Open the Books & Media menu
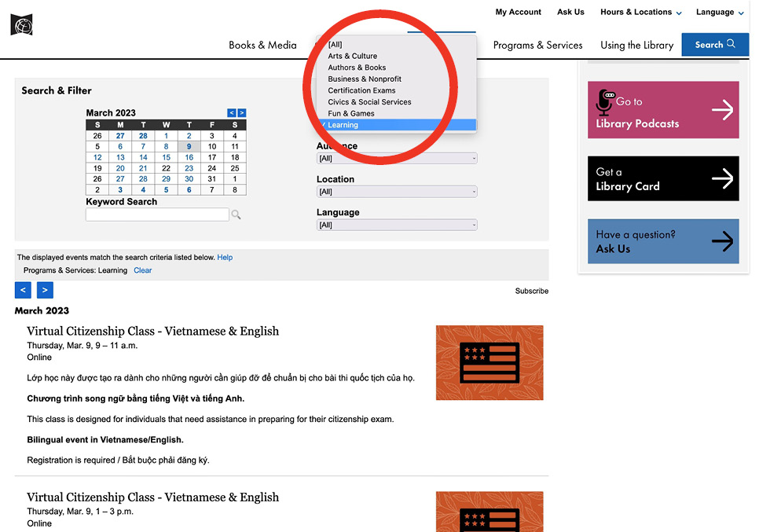Image resolution: width=759 pixels, height=532 pixels. coord(262,45)
